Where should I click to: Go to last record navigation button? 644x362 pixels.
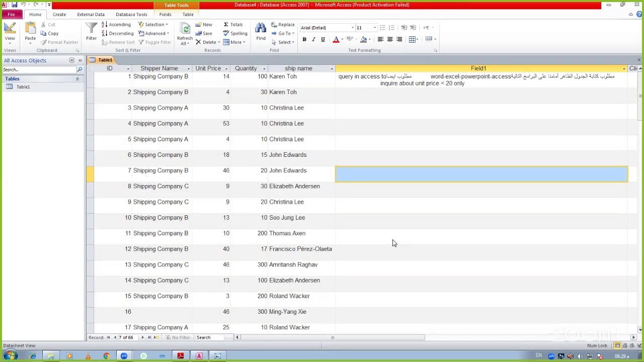pyautogui.click(x=149, y=337)
